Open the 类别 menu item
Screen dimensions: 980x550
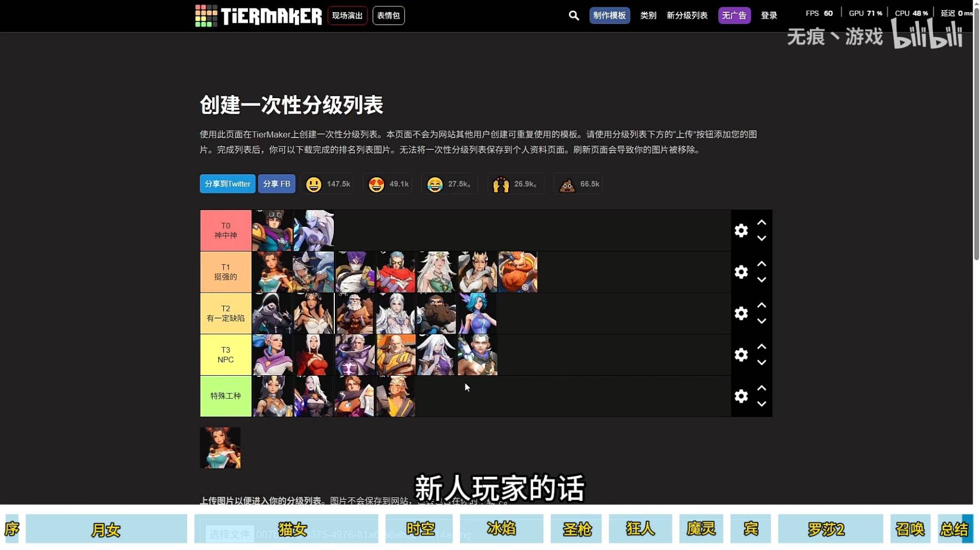point(648,15)
